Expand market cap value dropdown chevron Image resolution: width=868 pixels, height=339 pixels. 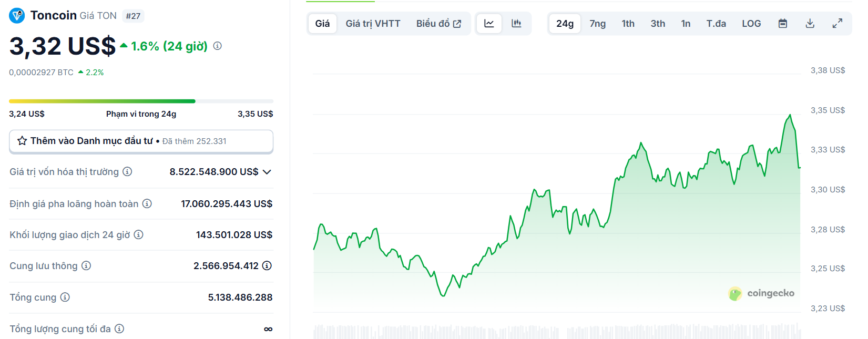pyautogui.click(x=267, y=172)
